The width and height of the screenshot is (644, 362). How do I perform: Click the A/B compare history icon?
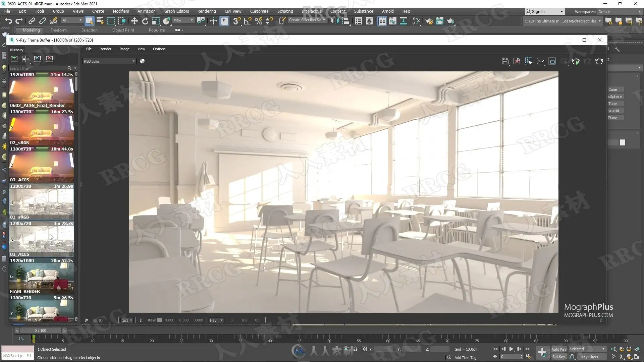click(26, 58)
